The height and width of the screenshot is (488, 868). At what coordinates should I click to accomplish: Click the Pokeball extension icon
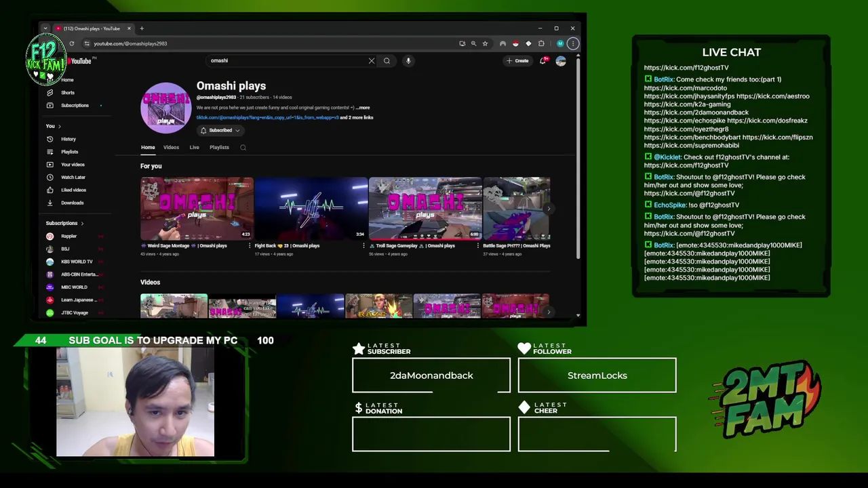(515, 43)
